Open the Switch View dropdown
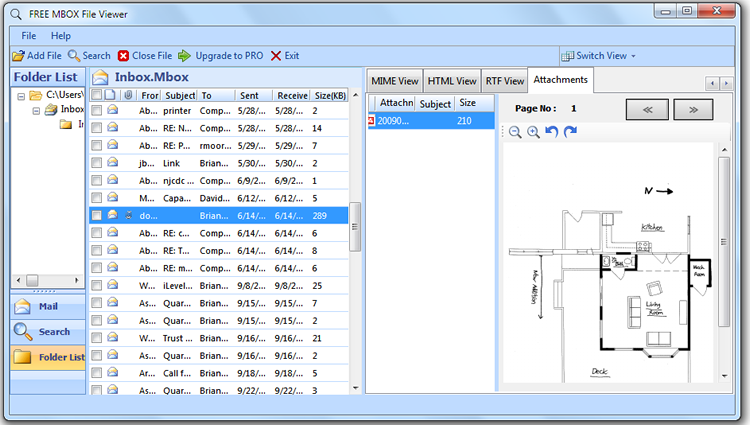Viewport: 750px width, 425px height. pyautogui.click(x=599, y=56)
